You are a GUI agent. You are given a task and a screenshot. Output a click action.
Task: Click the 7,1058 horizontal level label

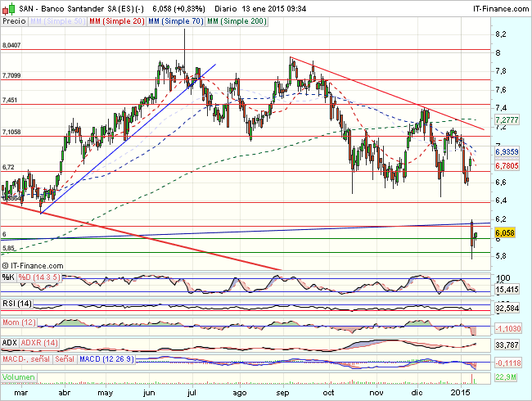tap(11, 132)
